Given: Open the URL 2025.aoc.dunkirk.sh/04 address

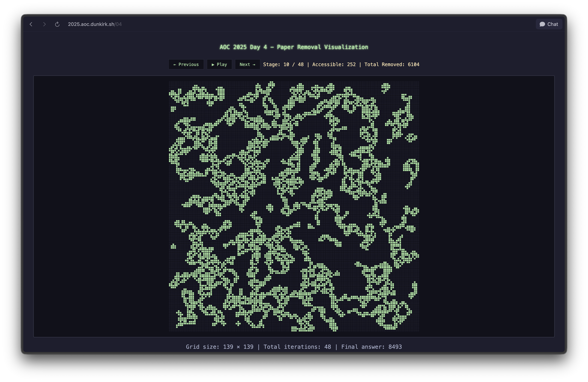Looking at the screenshot, I should [95, 24].
